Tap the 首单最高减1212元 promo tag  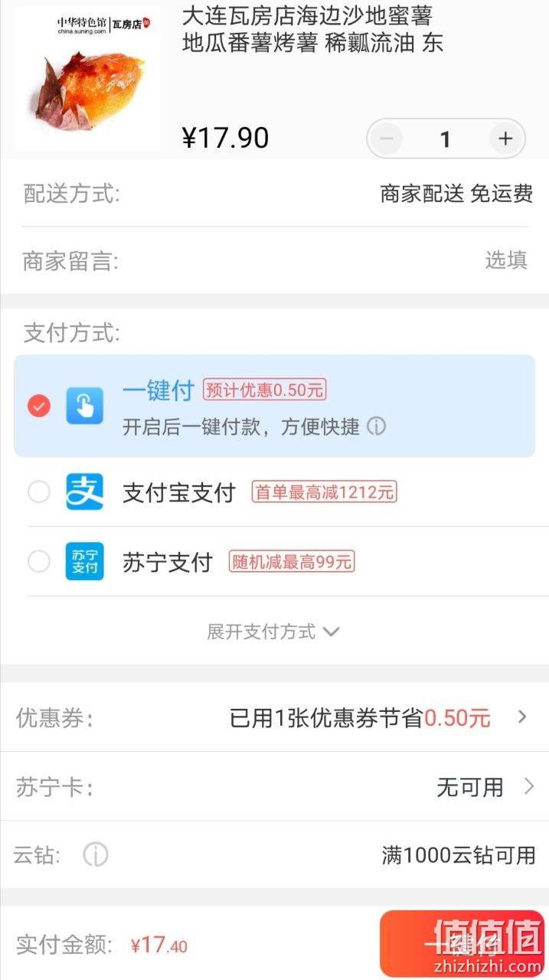[324, 492]
